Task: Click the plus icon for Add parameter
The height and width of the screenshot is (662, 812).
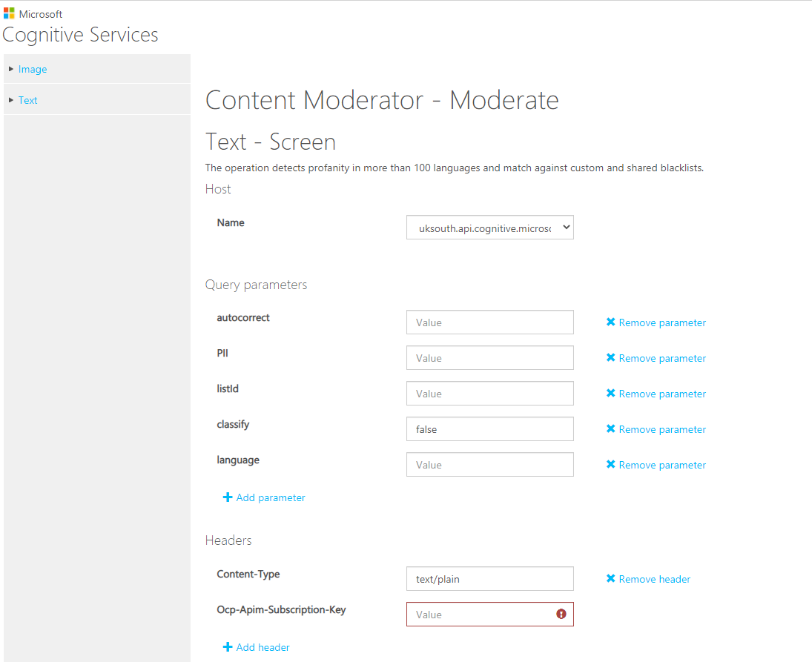Action: coord(228,497)
